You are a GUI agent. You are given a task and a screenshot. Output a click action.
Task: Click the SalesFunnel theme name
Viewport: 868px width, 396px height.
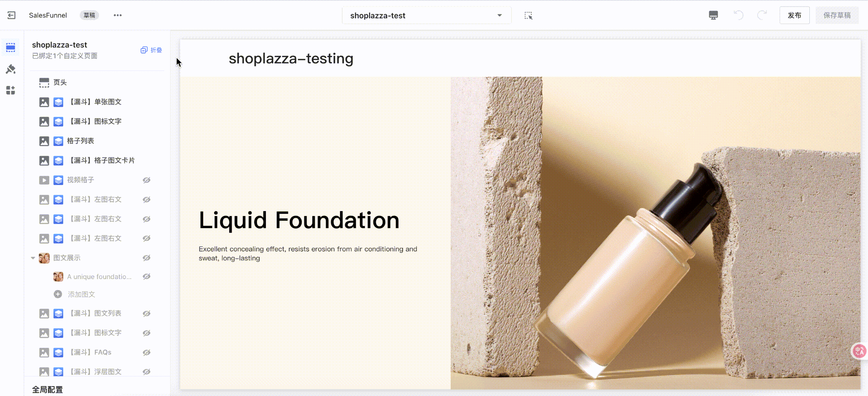(x=48, y=15)
